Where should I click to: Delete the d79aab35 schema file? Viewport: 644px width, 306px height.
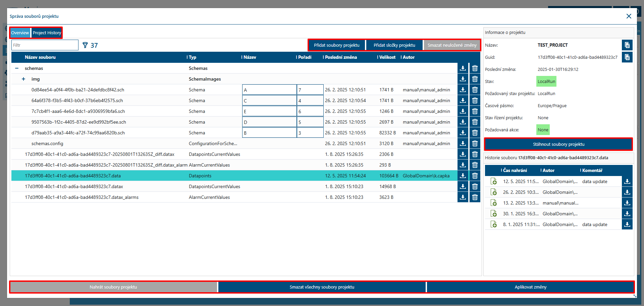tap(475, 133)
